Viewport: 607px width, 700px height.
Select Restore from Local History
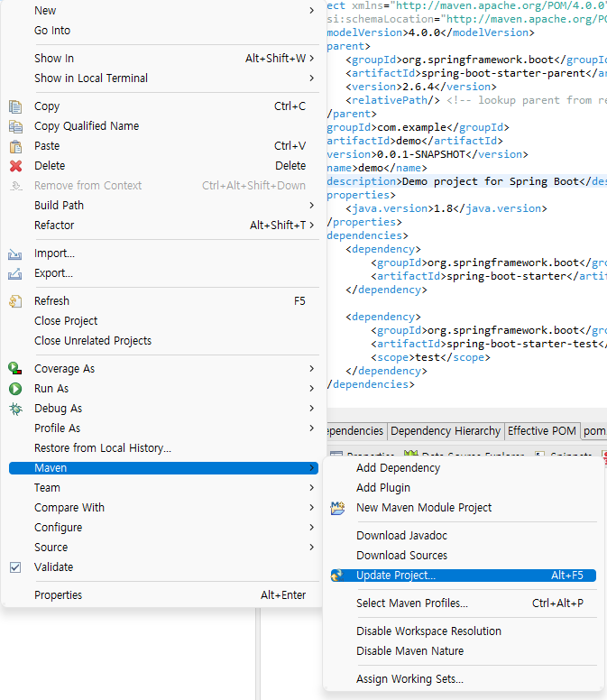tap(163, 448)
